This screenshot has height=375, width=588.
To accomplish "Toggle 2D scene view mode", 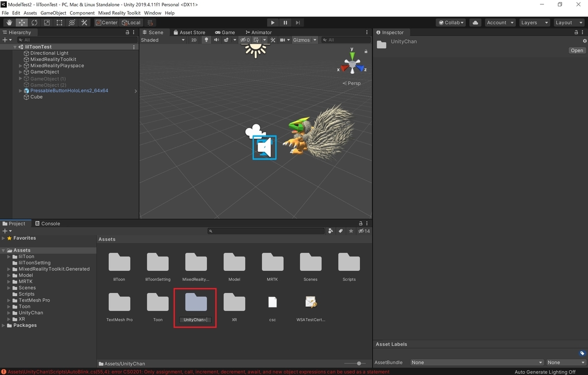I will [x=194, y=40].
